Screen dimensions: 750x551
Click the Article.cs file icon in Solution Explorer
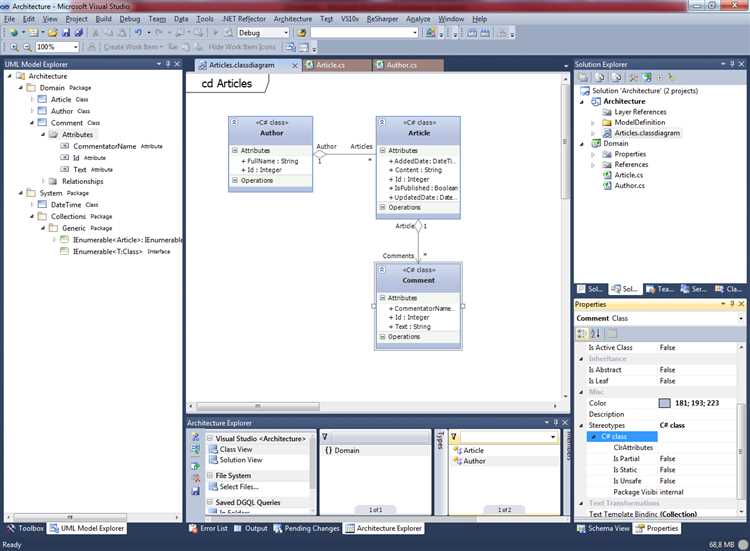607,175
